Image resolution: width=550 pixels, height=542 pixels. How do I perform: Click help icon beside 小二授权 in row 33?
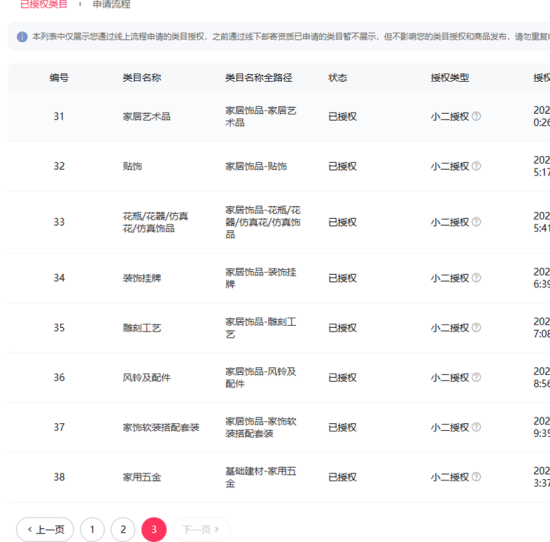[476, 222]
